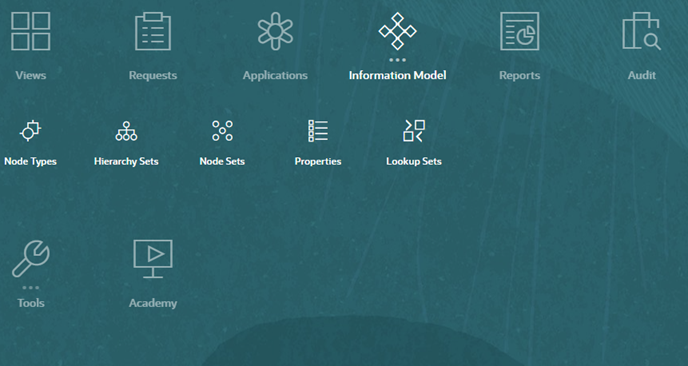688x366 pixels.
Task: Click the Information Model label
Action: 398,75
